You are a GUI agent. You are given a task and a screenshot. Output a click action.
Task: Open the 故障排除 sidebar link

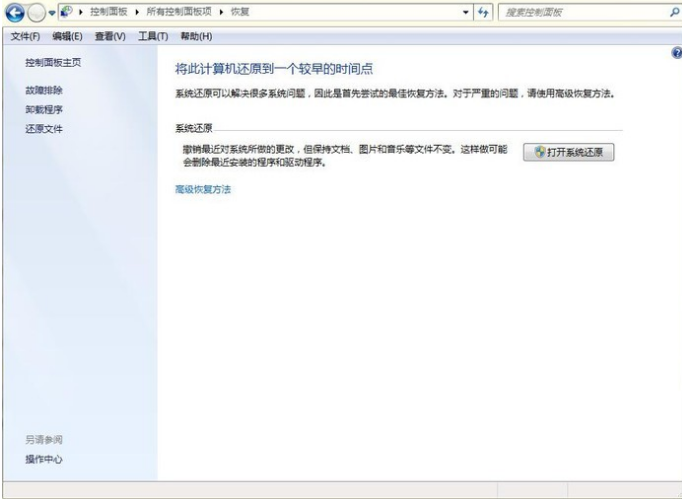44,90
